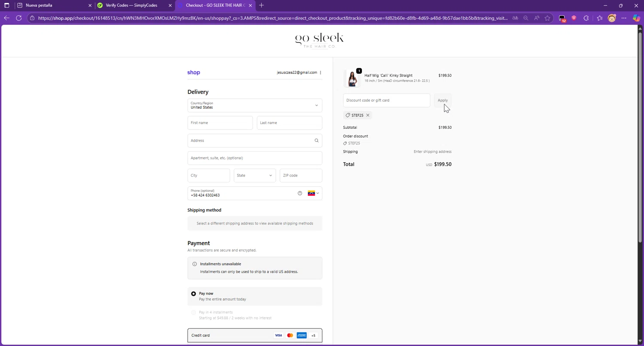The image size is (644, 346).
Task: Open the extension with badge 12
Action: [x=562, y=18]
